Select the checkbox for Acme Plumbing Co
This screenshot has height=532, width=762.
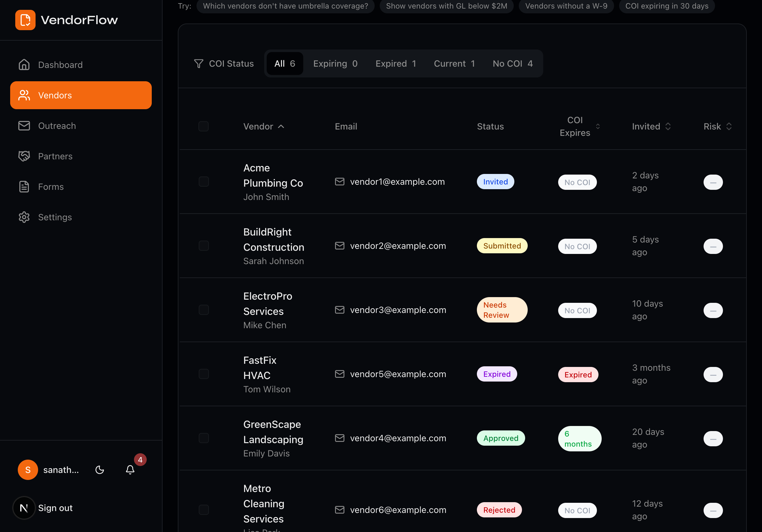[204, 181]
